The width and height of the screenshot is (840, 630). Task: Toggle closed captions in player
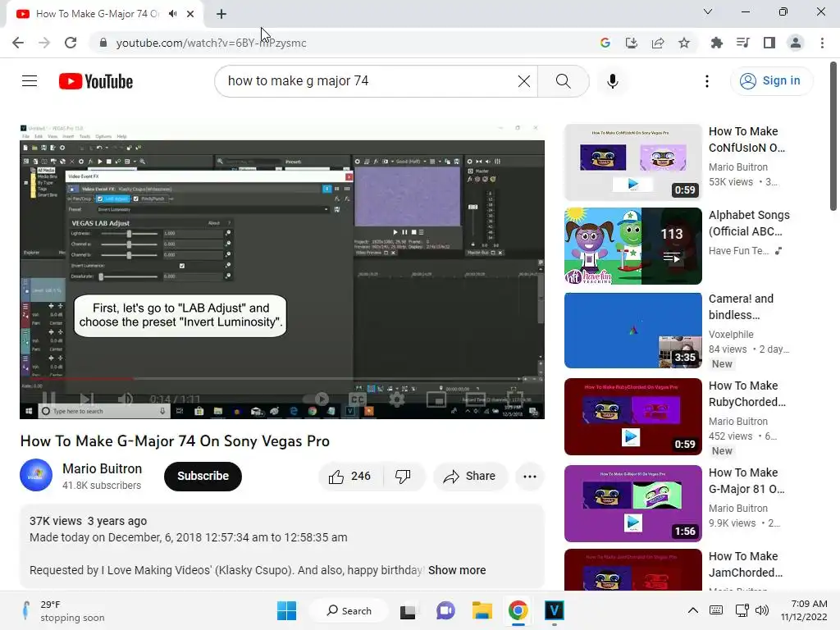358,399
